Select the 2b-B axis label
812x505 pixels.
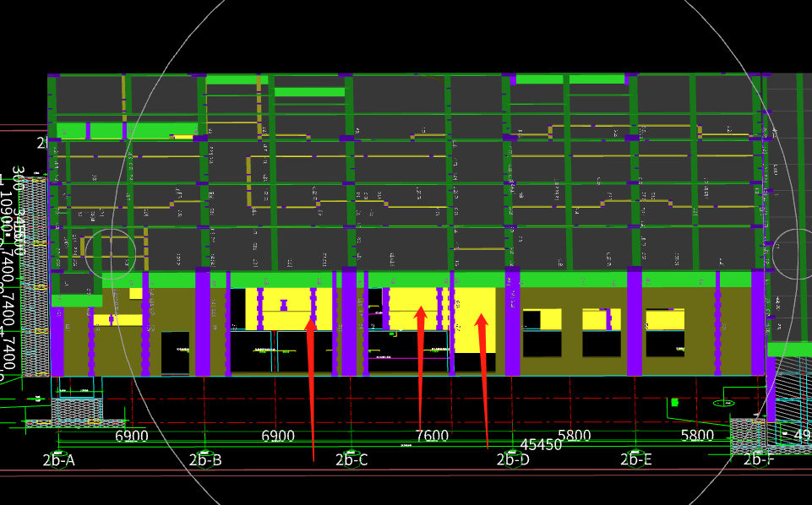point(205,459)
